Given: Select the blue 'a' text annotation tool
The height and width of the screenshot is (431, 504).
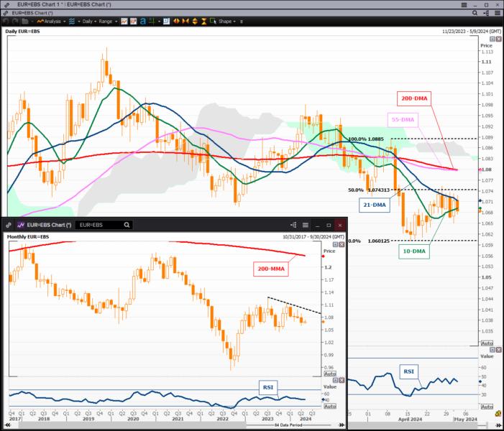Looking at the screenshot, I should pos(143,22).
